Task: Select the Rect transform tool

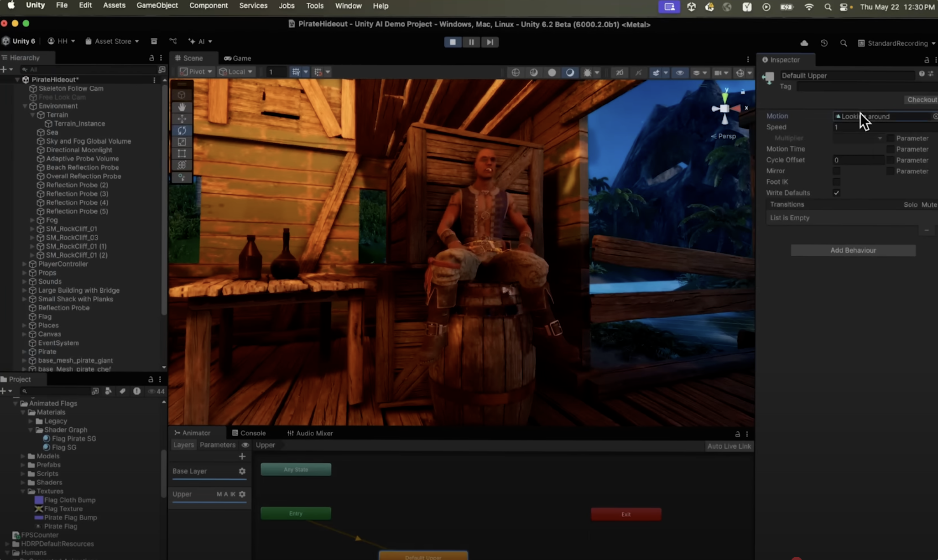Action: coord(182,153)
